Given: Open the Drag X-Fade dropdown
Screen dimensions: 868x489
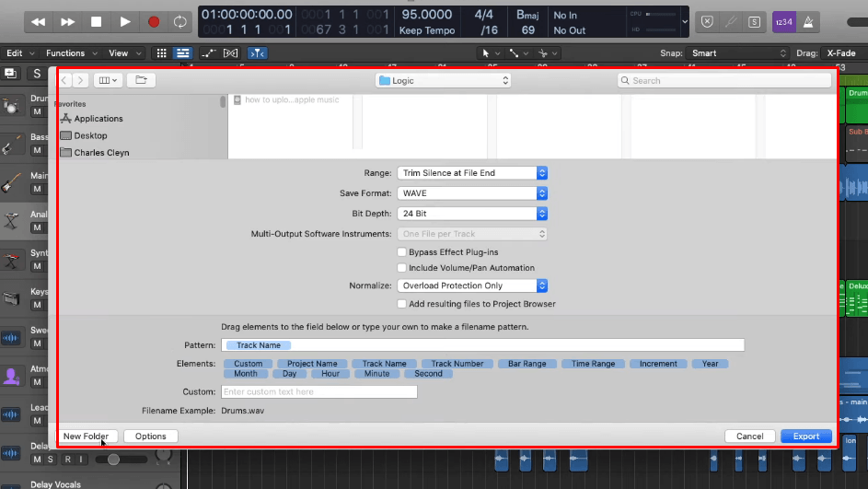Looking at the screenshot, I should [845, 53].
